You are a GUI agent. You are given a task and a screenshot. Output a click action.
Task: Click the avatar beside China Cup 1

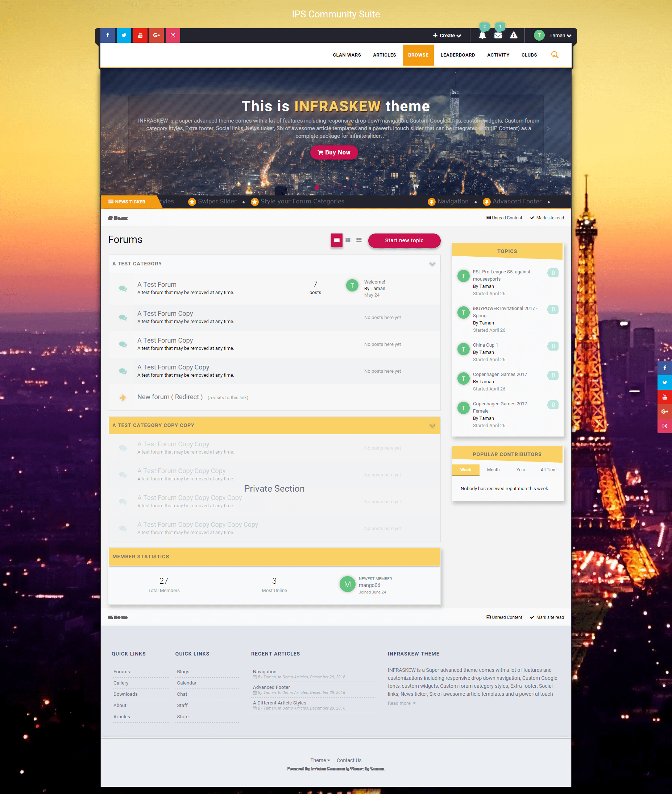click(463, 349)
